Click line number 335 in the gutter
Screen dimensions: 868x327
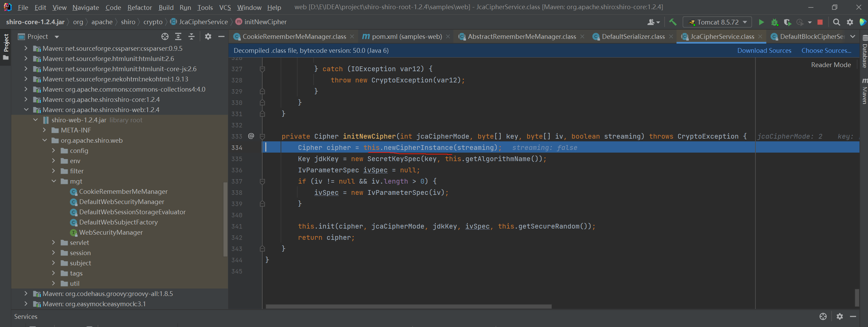pyautogui.click(x=237, y=159)
